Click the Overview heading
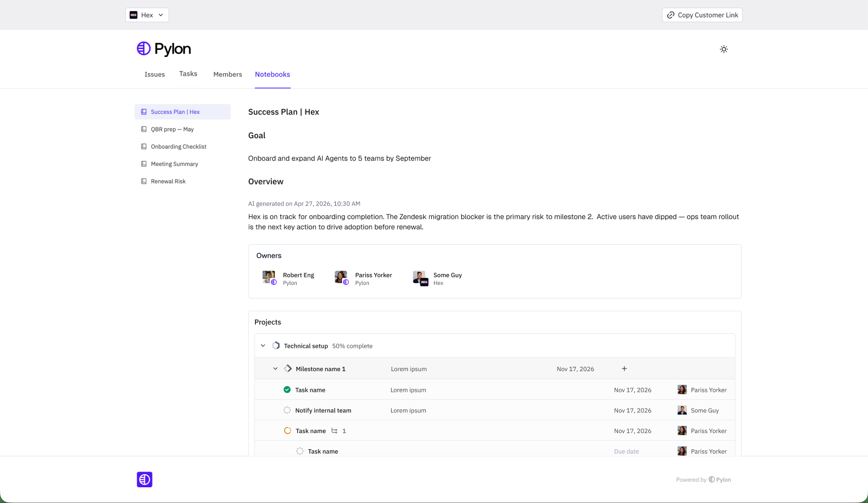The height and width of the screenshot is (503, 868). 266,182
